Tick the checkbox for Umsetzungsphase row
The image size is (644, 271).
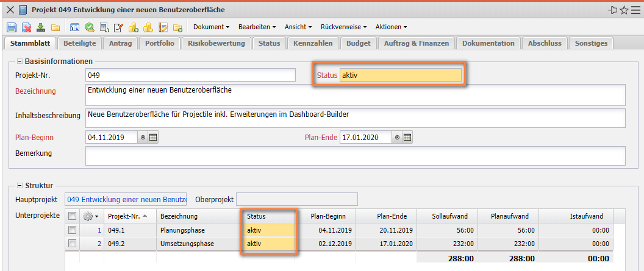point(73,244)
